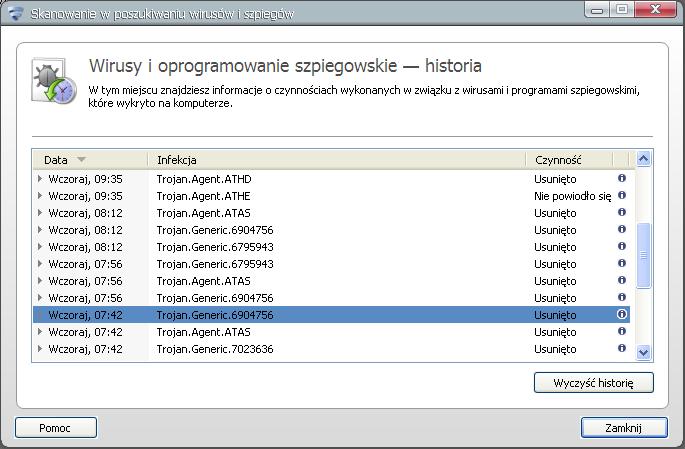The image size is (685, 449).
Task: Click info icon for 07:56 Trojan.Agent.ATAS
Action: 622,280
